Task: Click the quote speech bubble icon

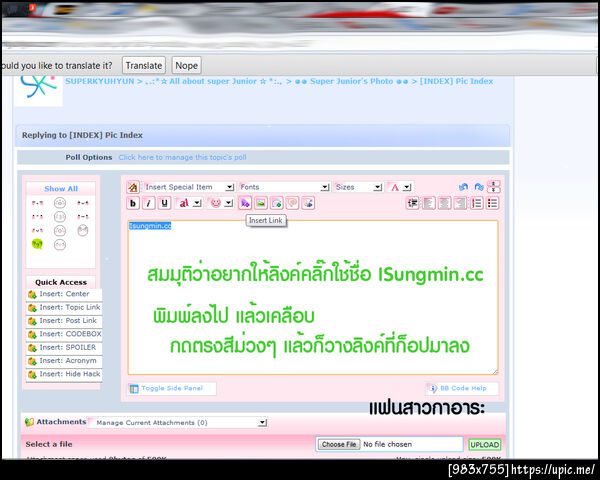Action: (292, 203)
